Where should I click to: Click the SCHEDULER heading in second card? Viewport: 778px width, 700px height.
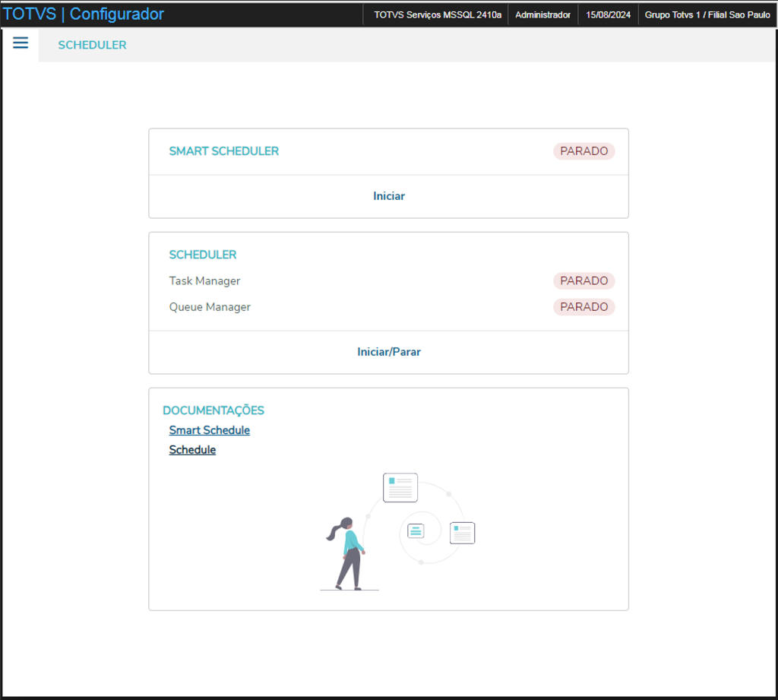pos(203,255)
